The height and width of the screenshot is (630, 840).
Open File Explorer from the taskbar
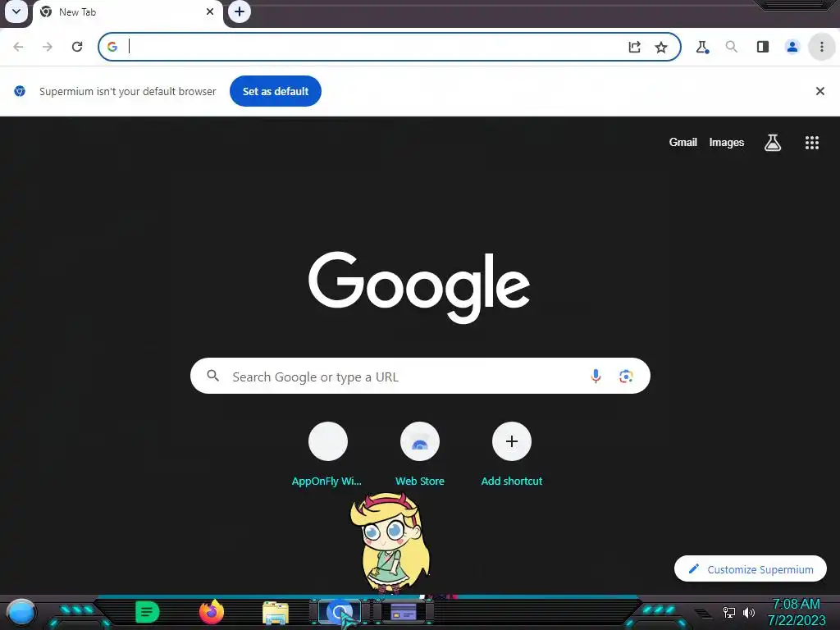276,613
